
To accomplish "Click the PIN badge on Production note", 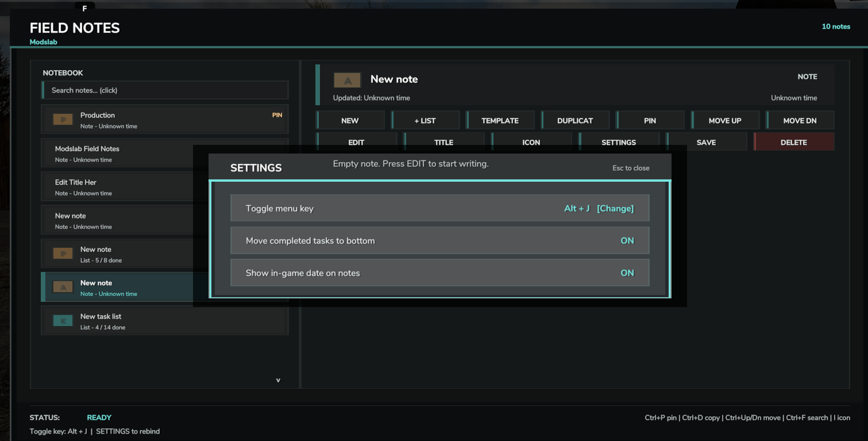I will (277, 115).
